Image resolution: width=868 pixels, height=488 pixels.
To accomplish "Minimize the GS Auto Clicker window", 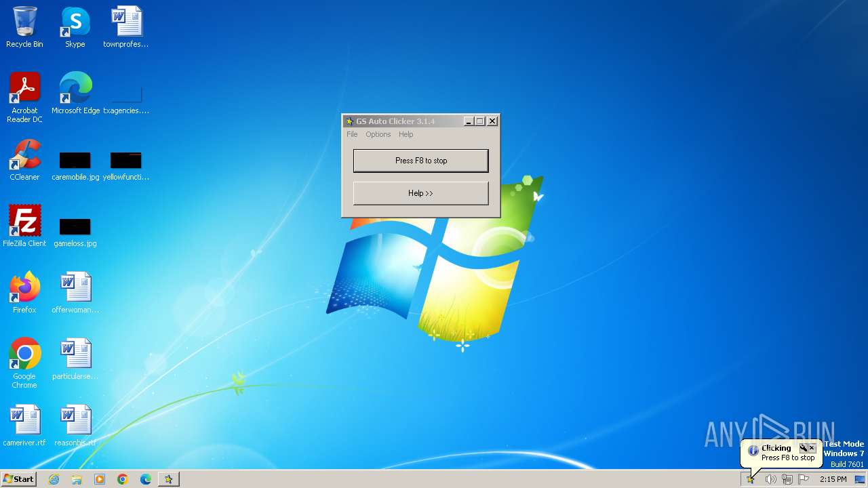I will (x=469, y=121).
